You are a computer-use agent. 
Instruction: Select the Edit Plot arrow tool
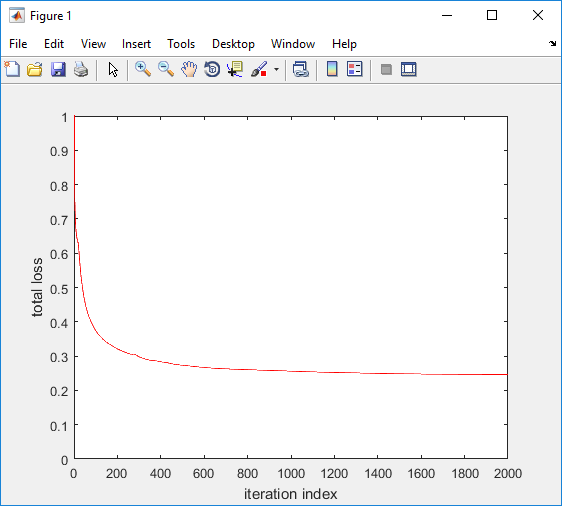(x=113, y=69)
